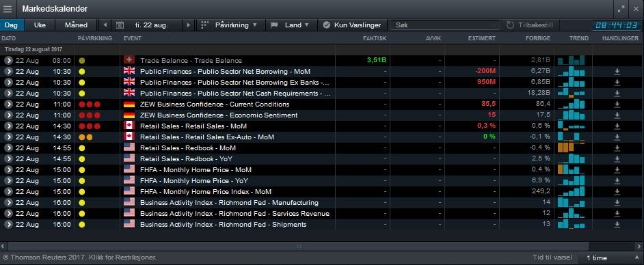Click the 3,51B actual value

click(x=377, y=60)
